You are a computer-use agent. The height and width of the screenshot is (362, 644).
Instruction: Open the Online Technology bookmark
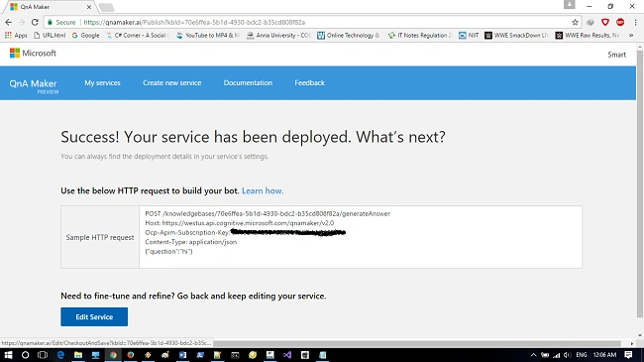click(x=349, y=36)
